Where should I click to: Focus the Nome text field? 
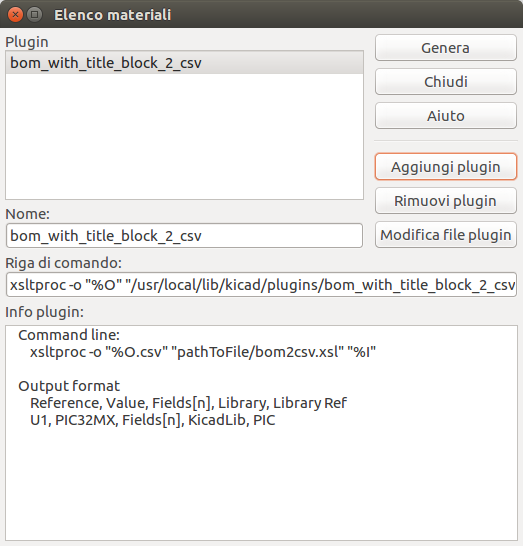(185, 236)
